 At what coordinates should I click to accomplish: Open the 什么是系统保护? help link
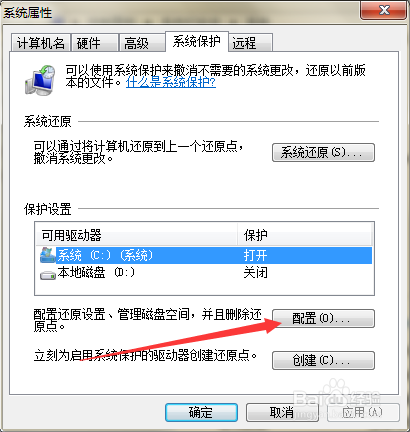(x=171, y=82)
